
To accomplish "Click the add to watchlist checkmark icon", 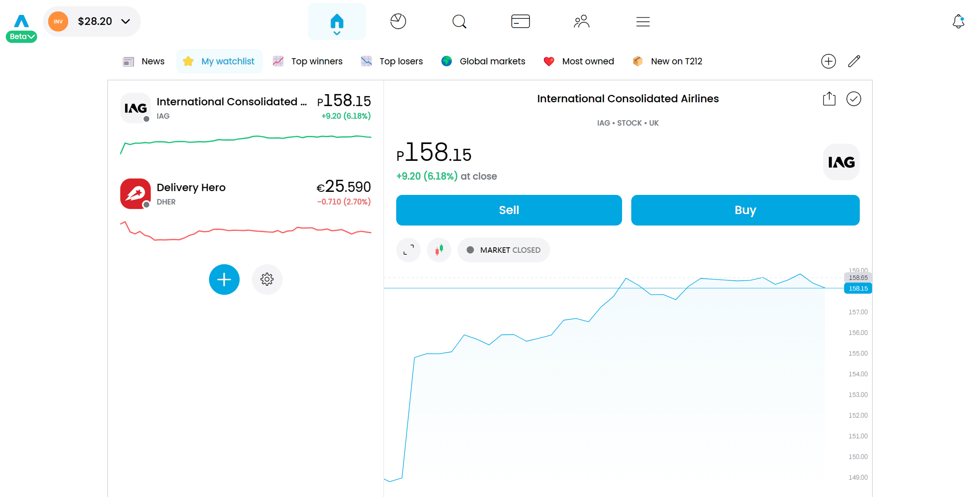I will point(853,99).
